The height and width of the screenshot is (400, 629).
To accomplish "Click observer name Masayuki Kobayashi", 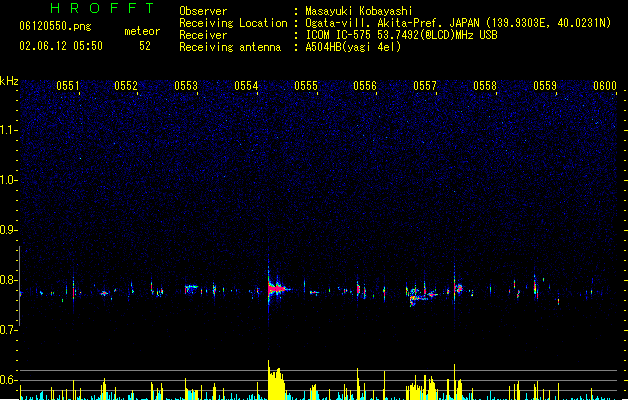I will tap(359, 11).
